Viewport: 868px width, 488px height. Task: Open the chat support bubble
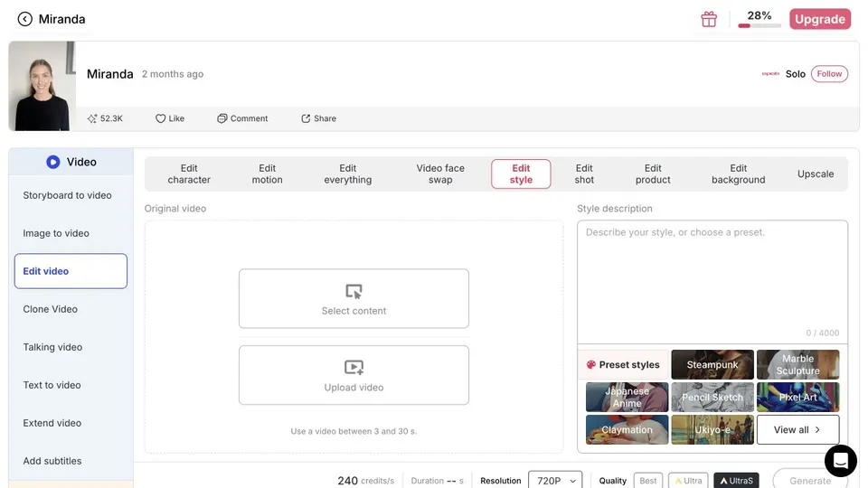pyautogui.click(x=840, y=460)
